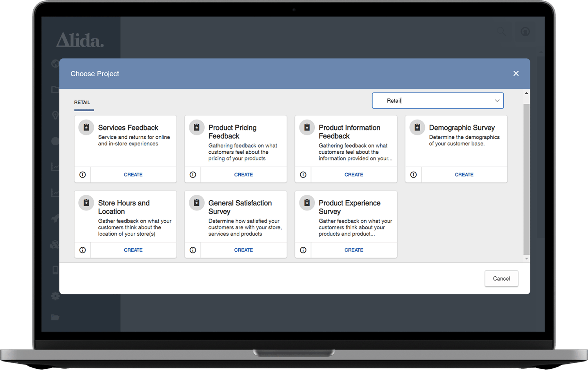The image size is (588, 370).
Task: Create the General Satisfaction Survey
Action: point(243,250)
